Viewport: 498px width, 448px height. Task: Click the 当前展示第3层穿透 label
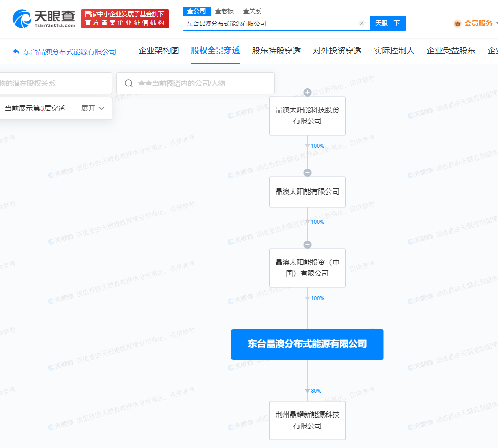pos(35,108)
